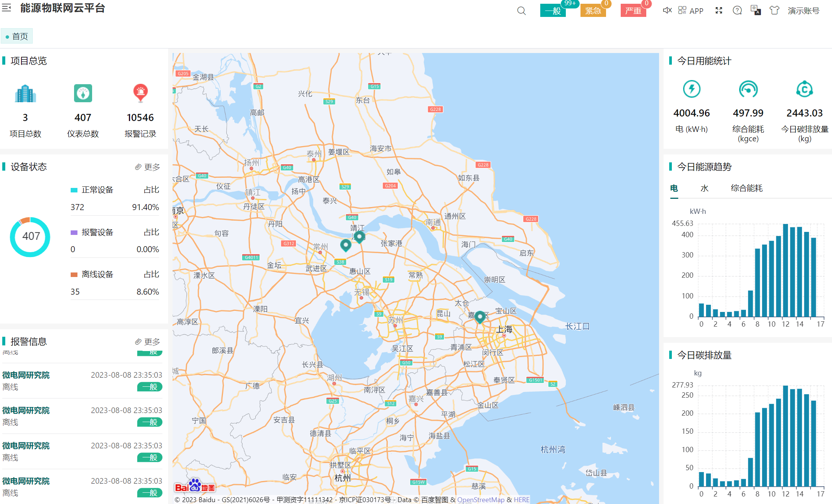Click 497.99 综合能耗 value
The height and width of the screenshot is (504, 832).
point(748,113)
